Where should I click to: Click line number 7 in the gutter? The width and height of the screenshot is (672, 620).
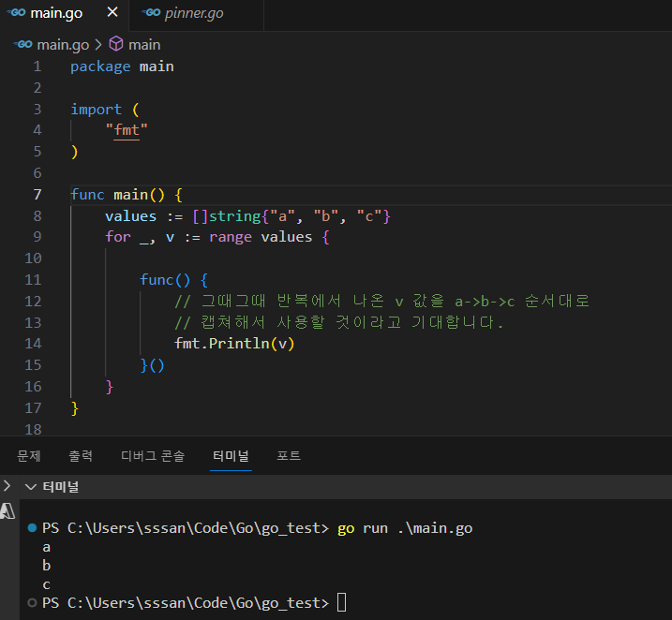pyautogui.click(x=37, y=195)
